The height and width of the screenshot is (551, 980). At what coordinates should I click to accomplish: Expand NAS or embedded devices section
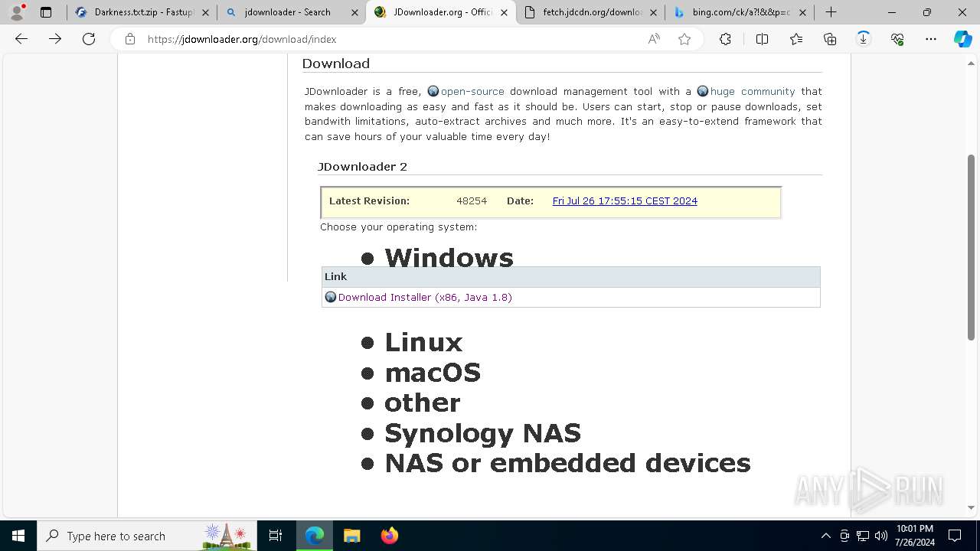pyautogui.click(x=567, y=463)
